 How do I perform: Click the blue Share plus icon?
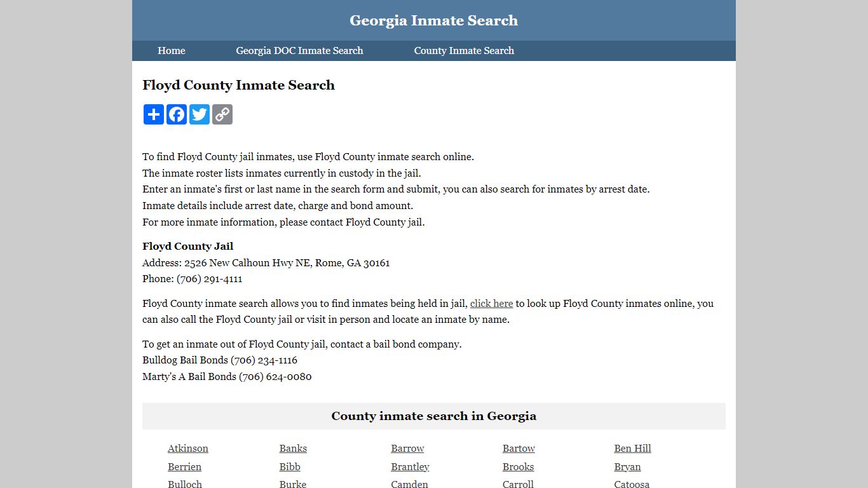click(x=153, y=114)
